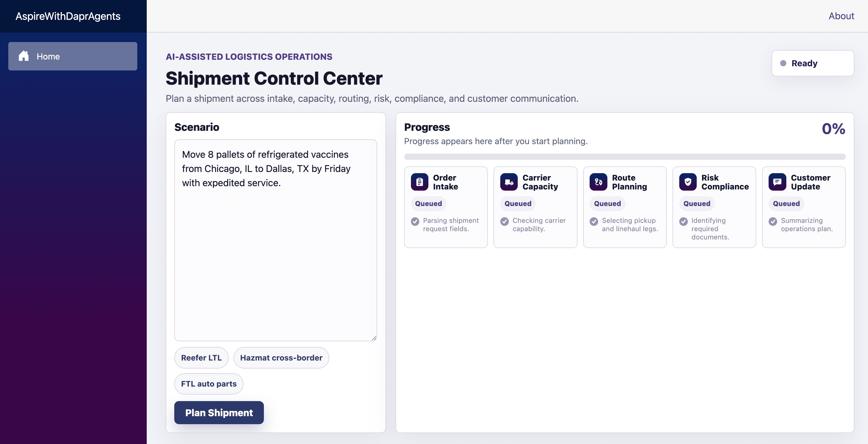
Task: Click the Customer Update chat icon
Action: coord(777,182)
